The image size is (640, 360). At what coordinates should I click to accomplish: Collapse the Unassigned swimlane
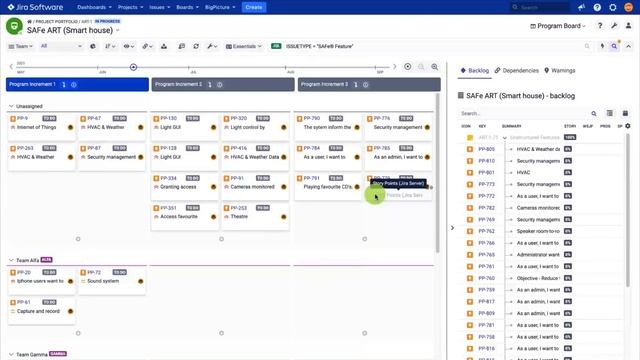click(x=11, y=106)
